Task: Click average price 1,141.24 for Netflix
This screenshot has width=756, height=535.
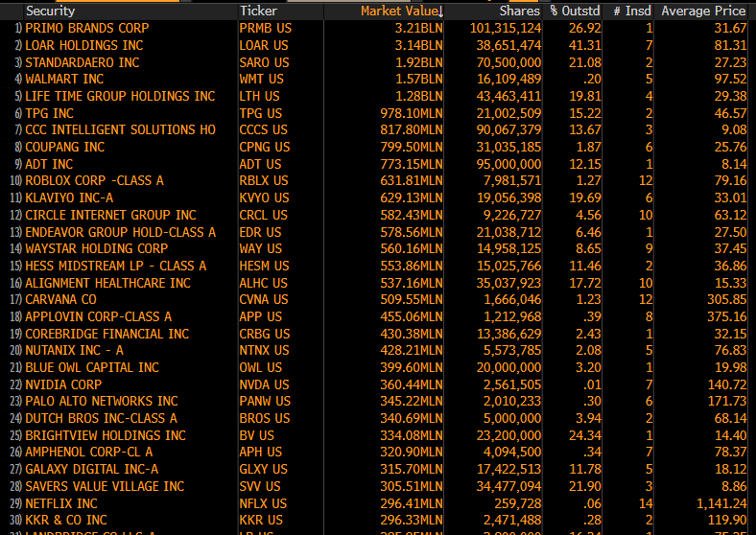Action: (721, 503)
